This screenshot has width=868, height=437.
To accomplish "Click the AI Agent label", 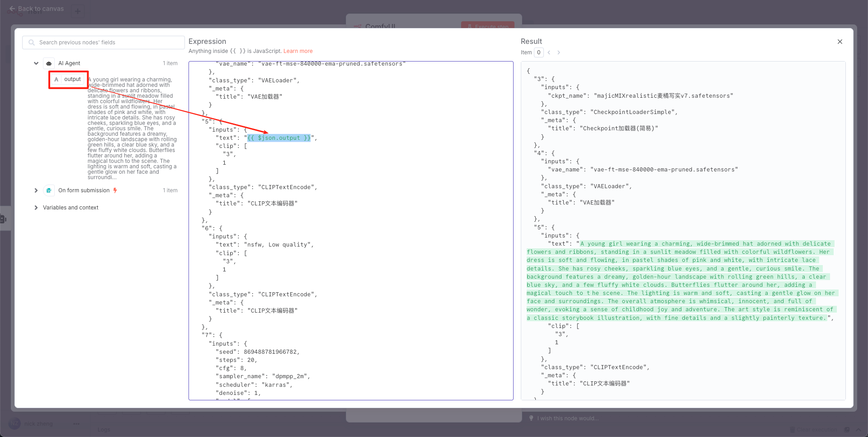I will 69,63.
